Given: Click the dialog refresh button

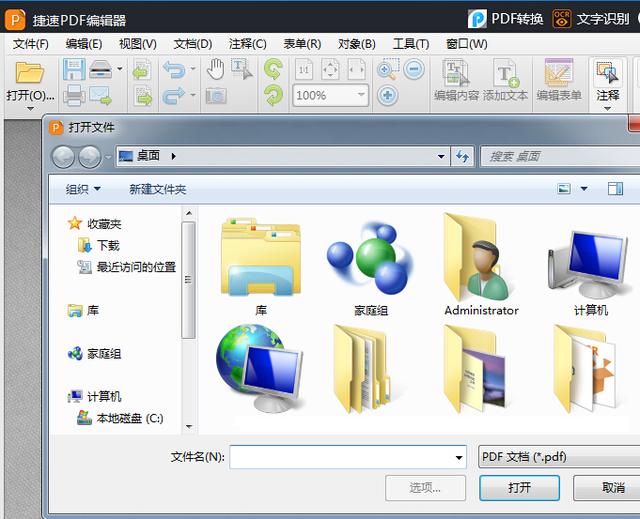Looking at the screenshot, I should click(462, 156).
